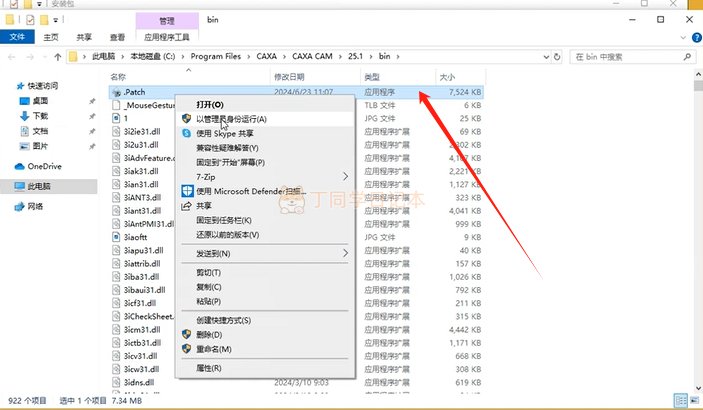Select 快速访问 in the navigation pane
Viewport: 703px width, 410px height.
(43, 86)
